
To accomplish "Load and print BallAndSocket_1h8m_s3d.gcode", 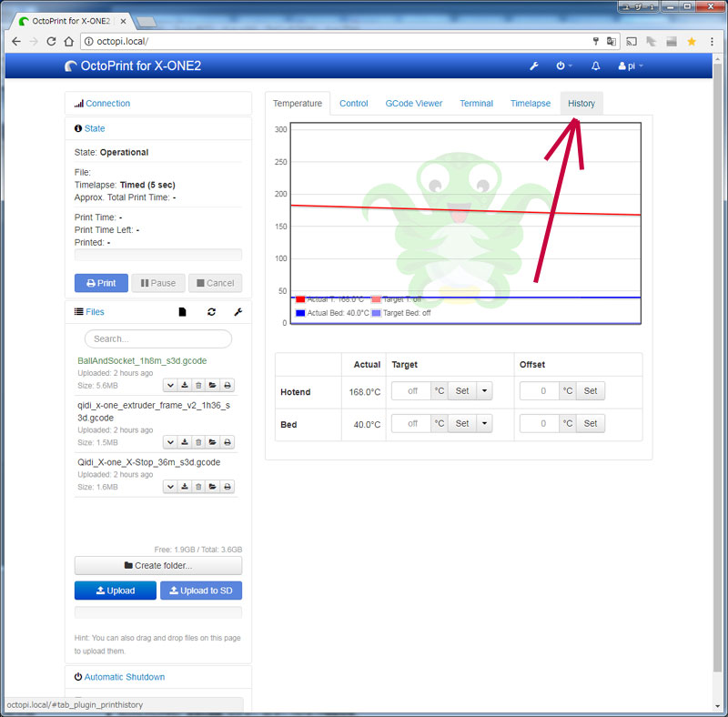I will tap(227, 385).
